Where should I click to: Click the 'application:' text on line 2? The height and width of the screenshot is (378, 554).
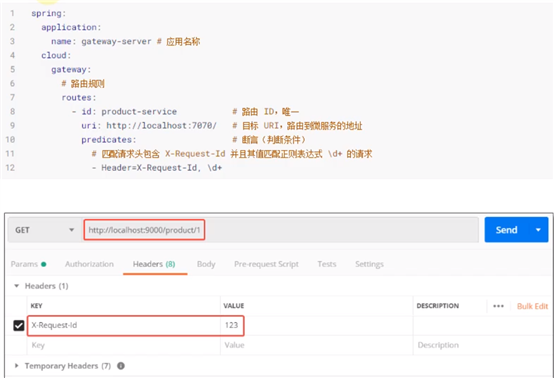tap(71, 27)
